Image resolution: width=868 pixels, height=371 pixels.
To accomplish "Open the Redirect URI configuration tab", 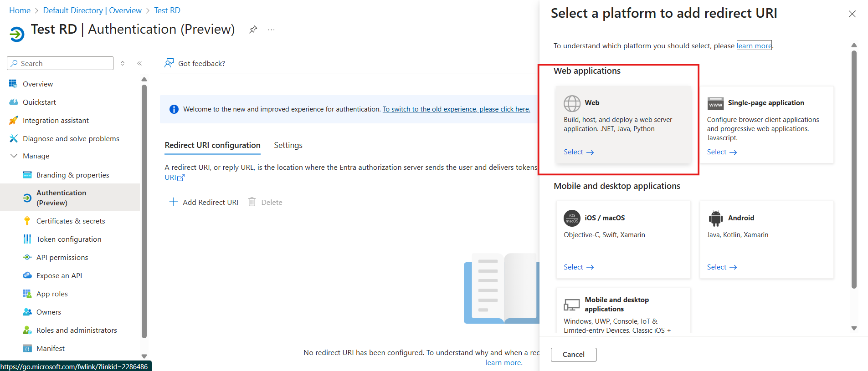I will [x=212, y=145].
